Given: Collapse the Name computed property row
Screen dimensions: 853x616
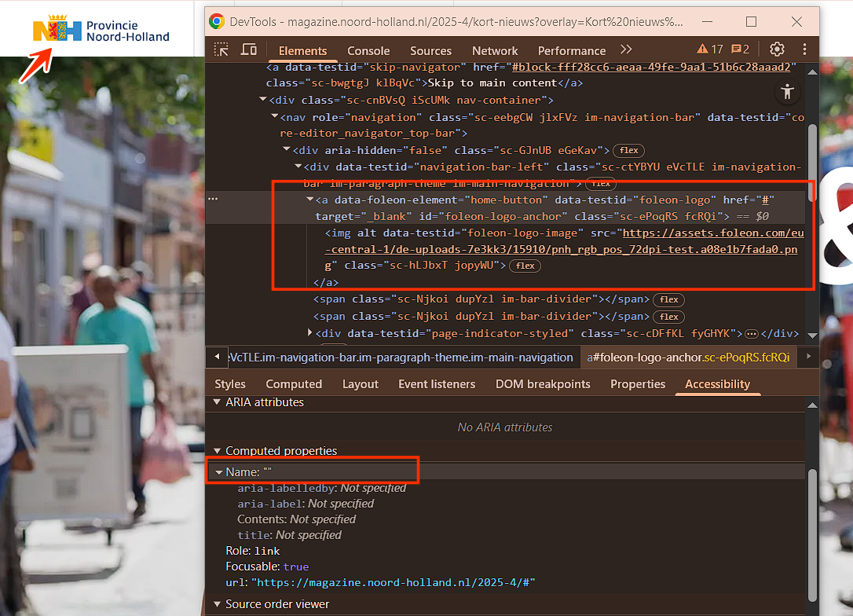Looking at the screenshot, I should [x=219, y=472].
